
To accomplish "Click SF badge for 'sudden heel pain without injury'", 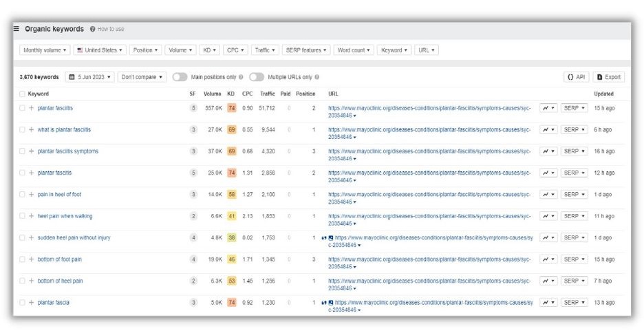I will (193, 238).
